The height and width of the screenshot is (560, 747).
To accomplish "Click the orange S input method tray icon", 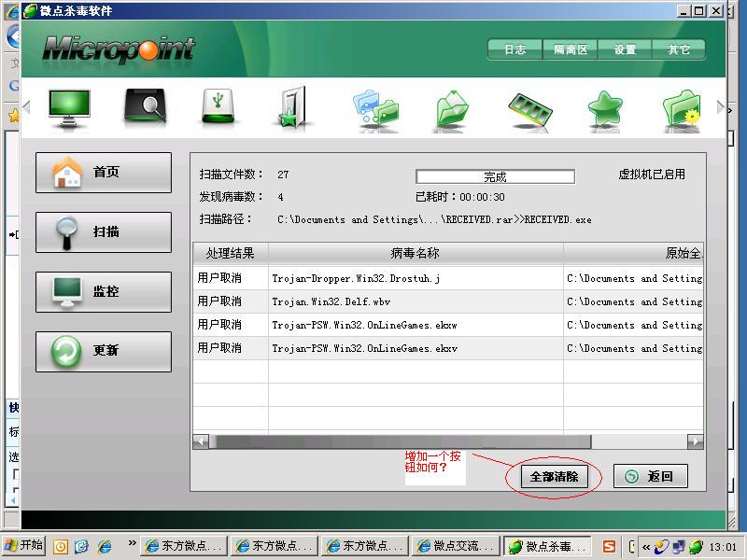I will [609, 546].
